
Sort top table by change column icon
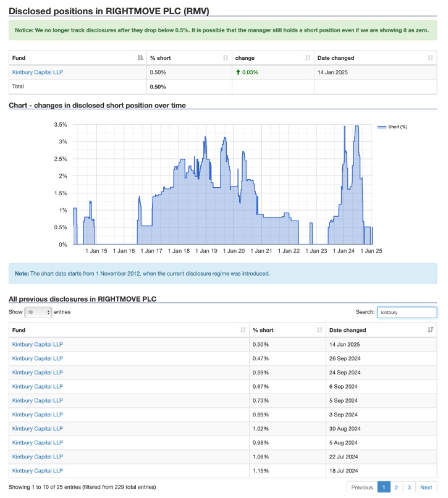(x=308, y=58)
